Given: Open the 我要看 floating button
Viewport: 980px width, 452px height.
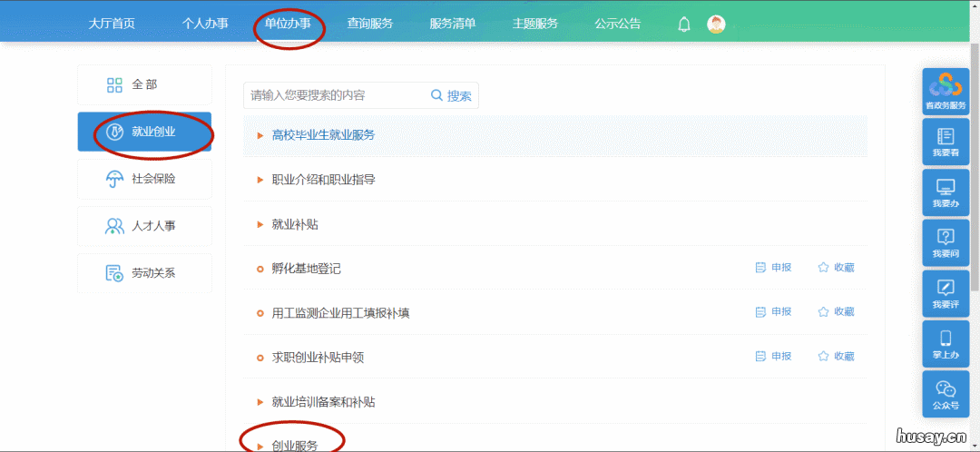Looking at the screenshot, I should [x=946, y=142].
